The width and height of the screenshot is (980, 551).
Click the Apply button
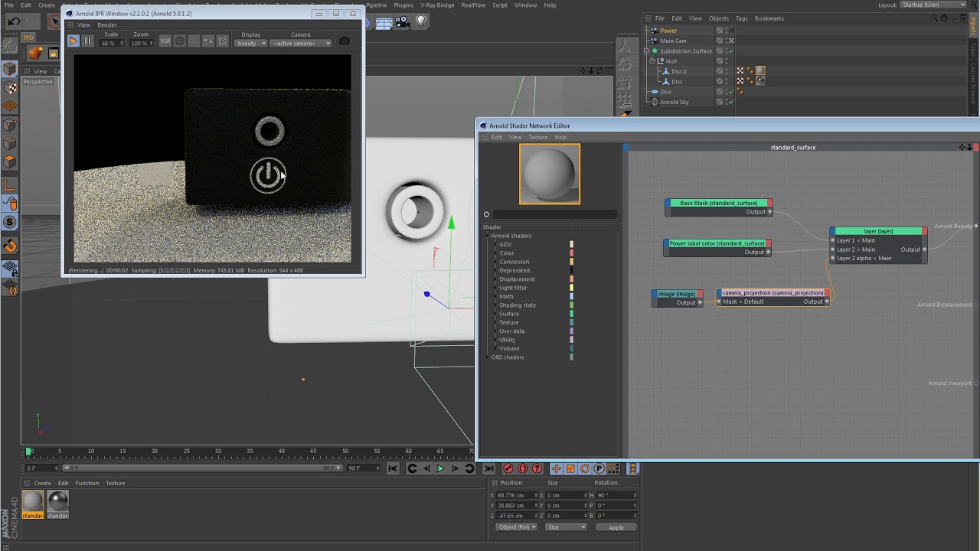tap(616, 527)
